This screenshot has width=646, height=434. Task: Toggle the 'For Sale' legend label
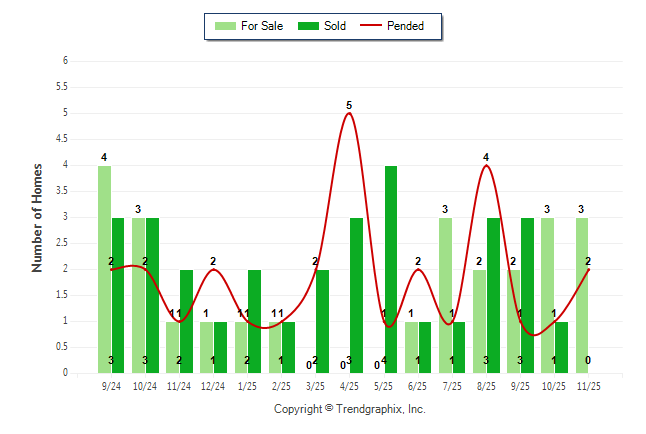pyautogui.click(x=261, y=26)
